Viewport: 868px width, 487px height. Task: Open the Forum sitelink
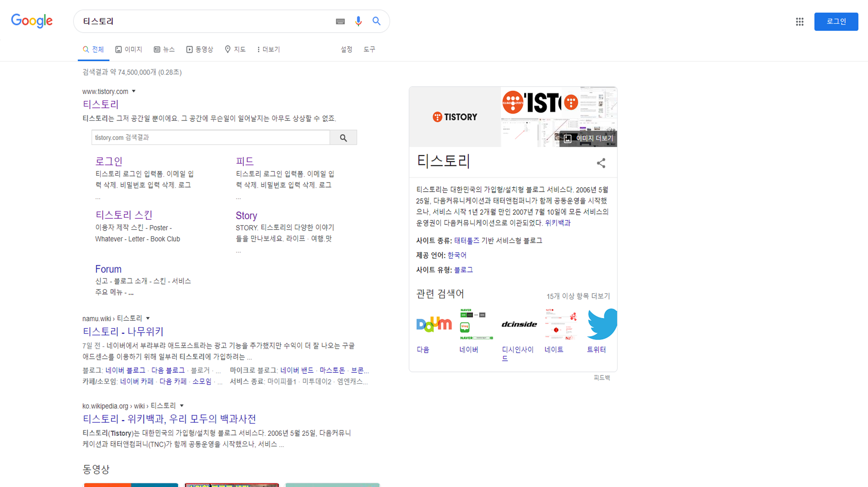click(x=108, y=269)
